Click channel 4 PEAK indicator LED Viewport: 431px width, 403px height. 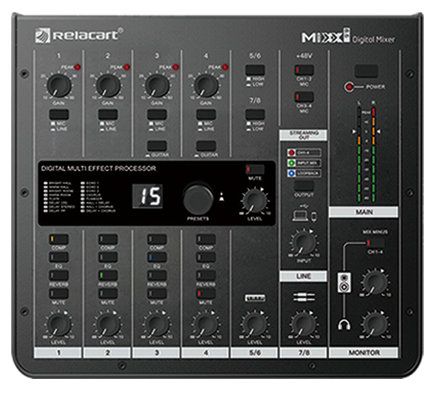pos(225,67)
